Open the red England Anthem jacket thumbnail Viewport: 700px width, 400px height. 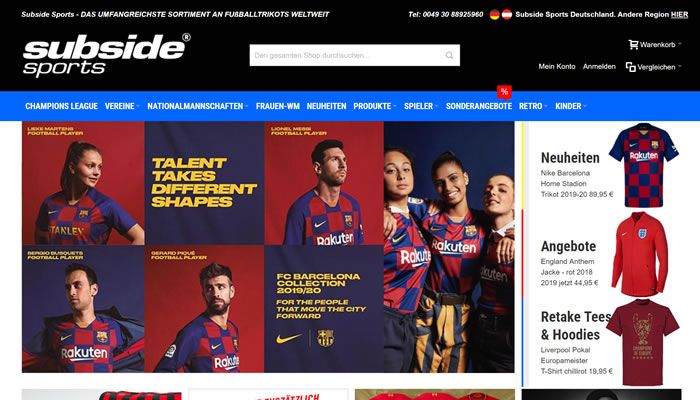pyautogui.click(x=640, y=254)
